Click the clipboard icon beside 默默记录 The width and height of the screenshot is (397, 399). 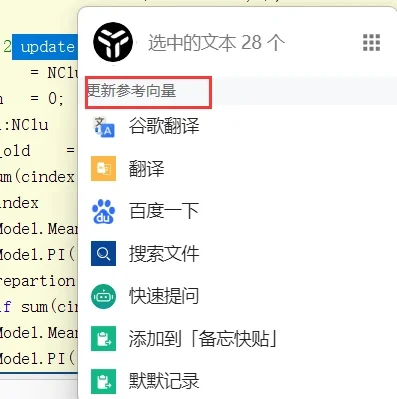click(x=104, y=381)
